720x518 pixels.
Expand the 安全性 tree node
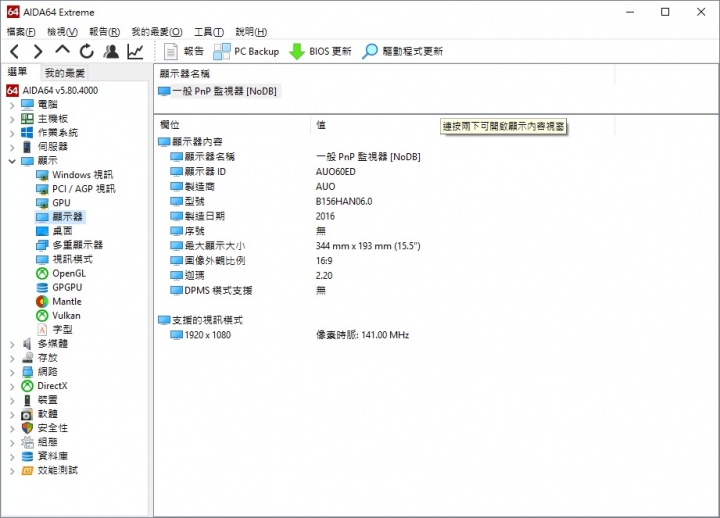pyautogui.click(x=12, y=429)
